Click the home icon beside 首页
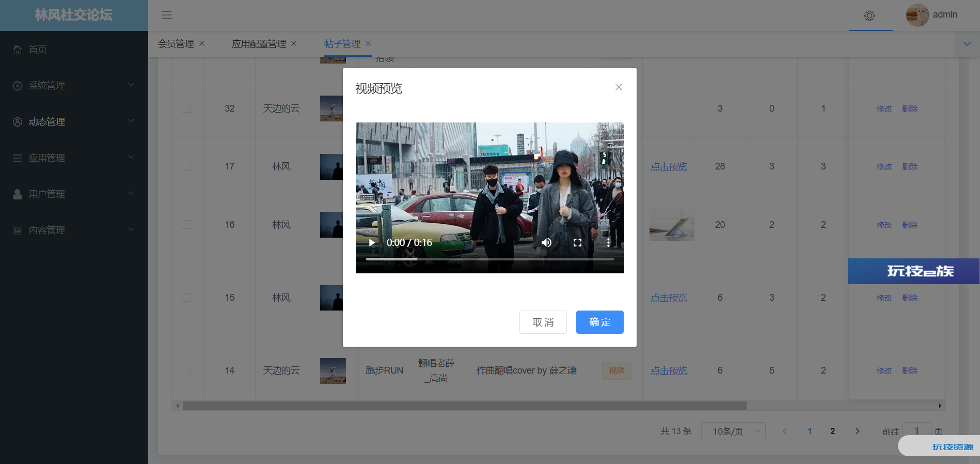 pos(18,49)
